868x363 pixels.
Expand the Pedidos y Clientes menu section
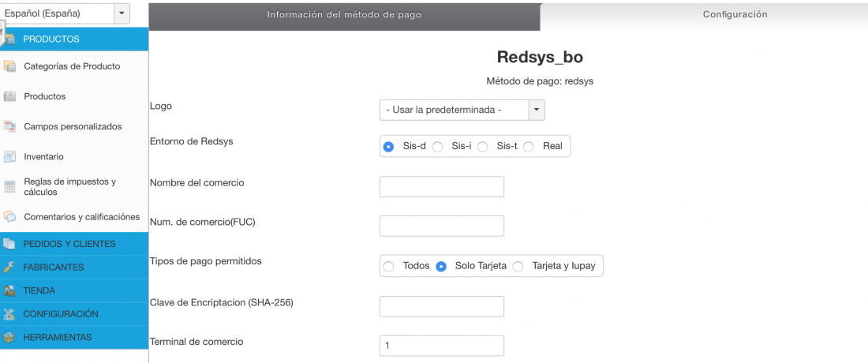pos(74,244)
